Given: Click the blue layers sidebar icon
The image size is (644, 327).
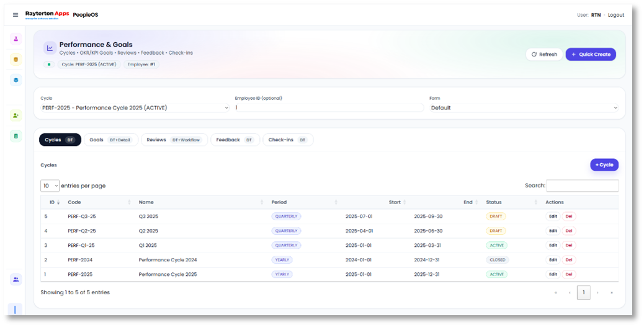Looking at the screenshot, I should click(16, 80).
